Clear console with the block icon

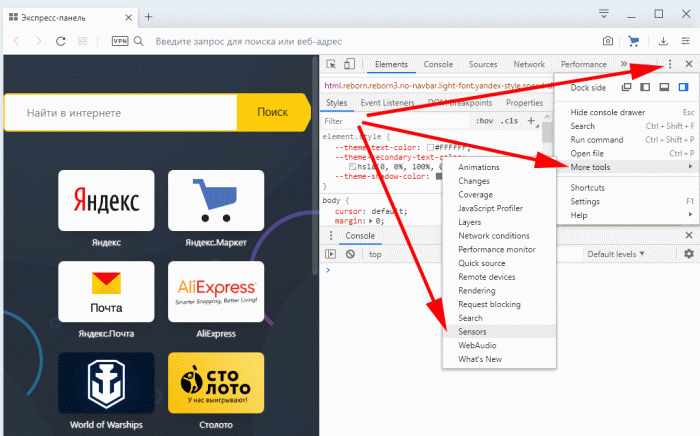(x=350, y=254)
